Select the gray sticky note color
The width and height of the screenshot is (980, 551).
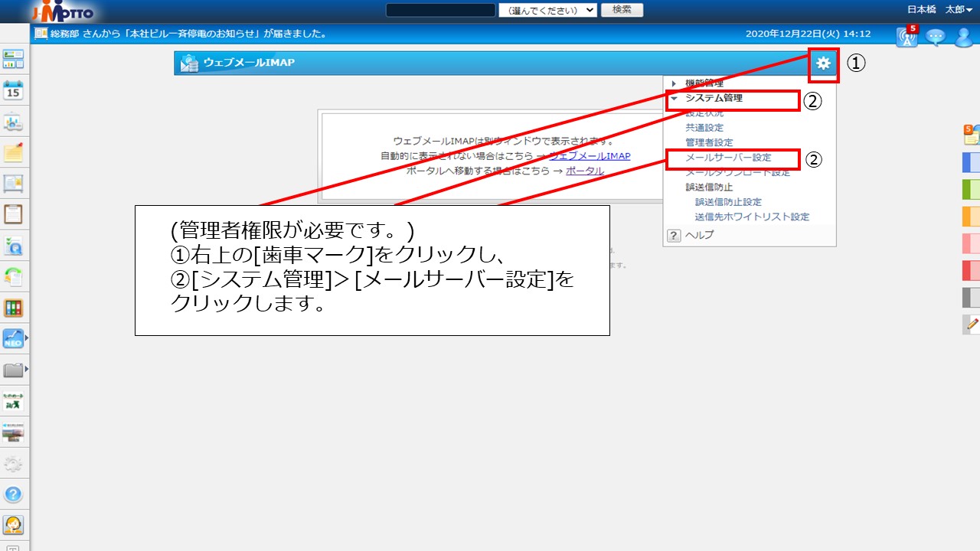coord(971,298)
